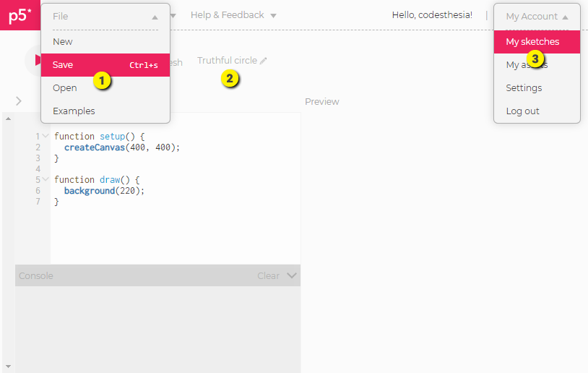Log out of the account
The image size is (588, 373).
(522, 111)
